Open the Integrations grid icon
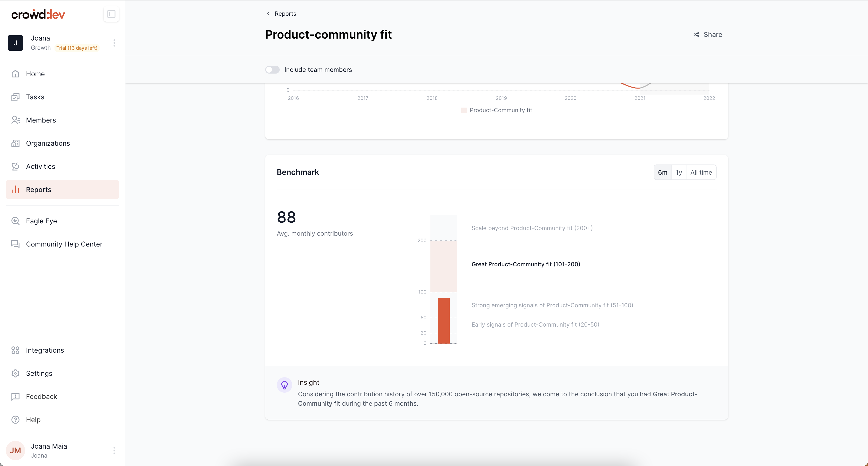 tap(15, 350)
